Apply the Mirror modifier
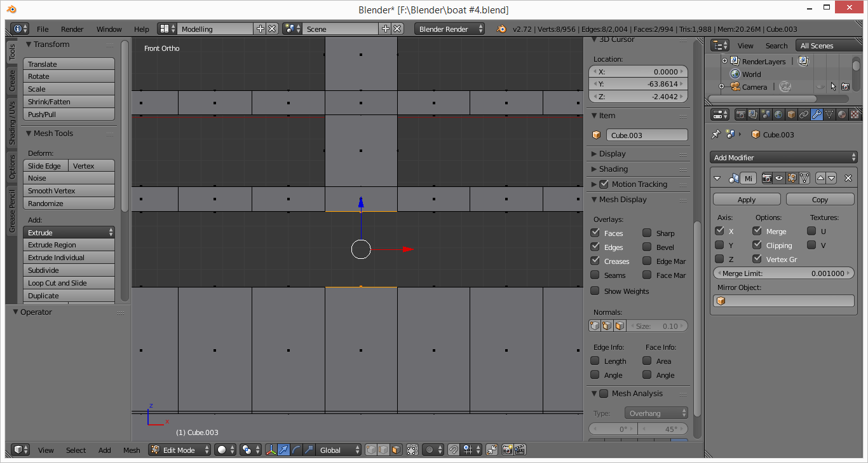 click(746, 198)
